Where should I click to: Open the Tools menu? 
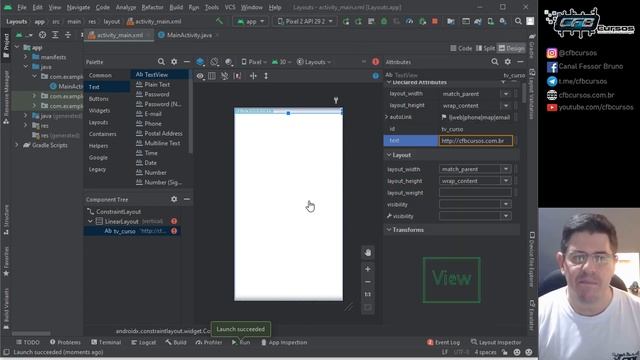[211, 7]
